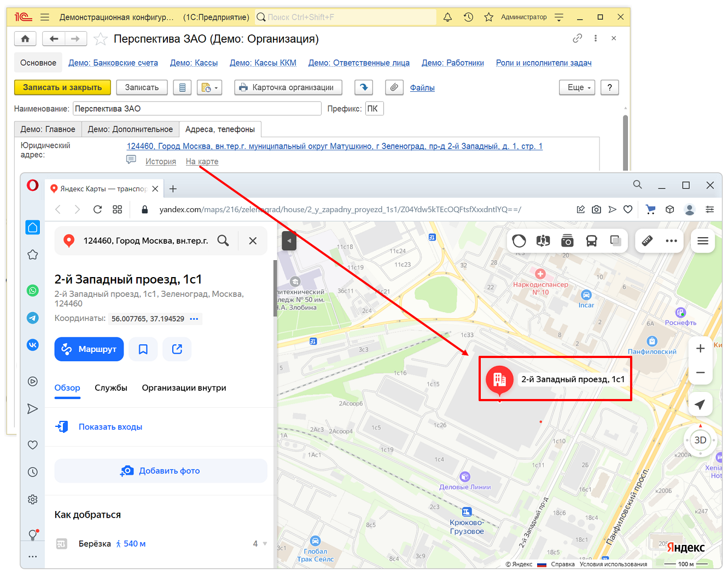Open Opera sidebar settings gear
Image resolution: width=728 pixels, height=575 pixels.
33,499
